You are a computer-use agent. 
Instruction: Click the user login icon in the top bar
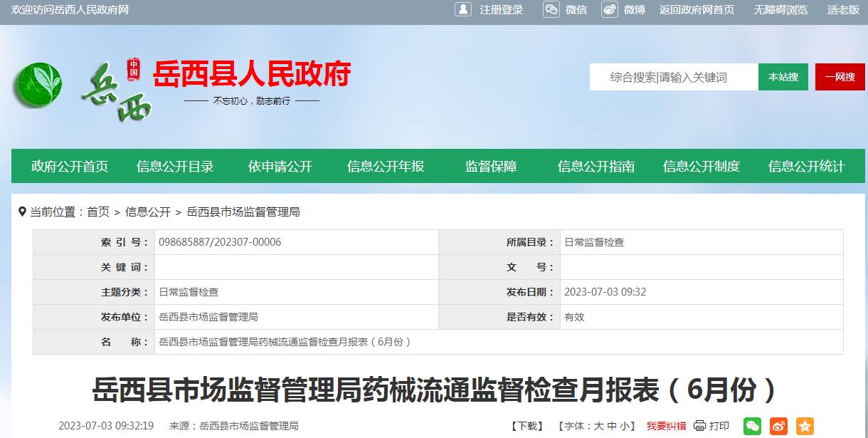click(x=463, y=10)
